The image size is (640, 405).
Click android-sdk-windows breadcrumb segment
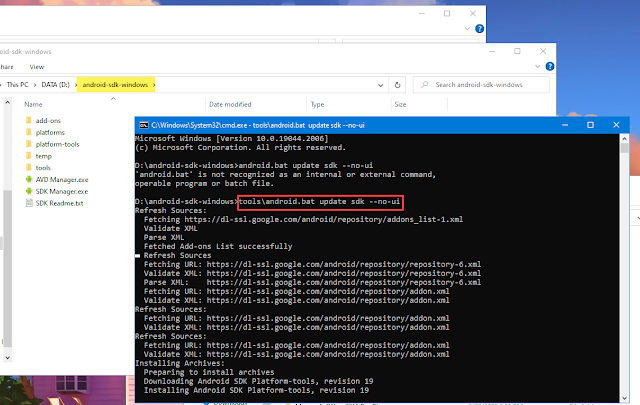(x=115, y=85)
